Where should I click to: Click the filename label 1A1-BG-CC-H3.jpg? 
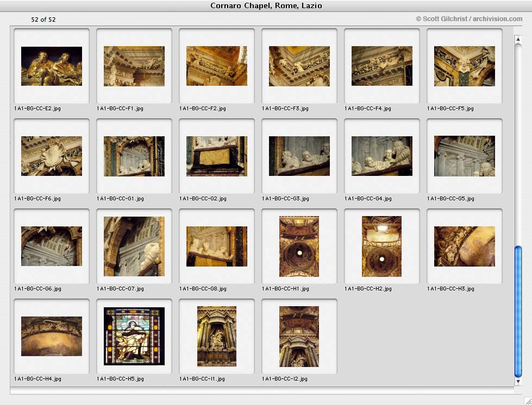pyautogui.click(x=450, y=289)
